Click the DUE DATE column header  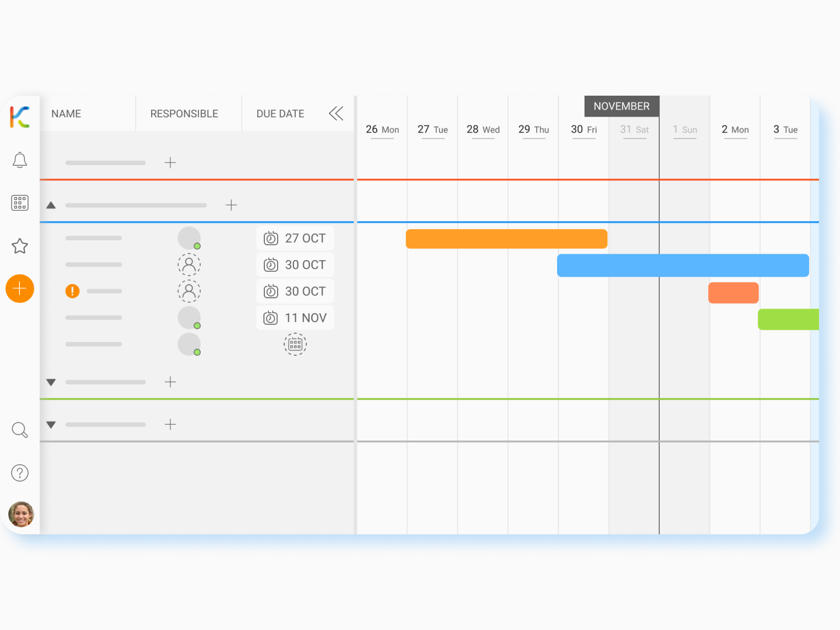[280, 114]
